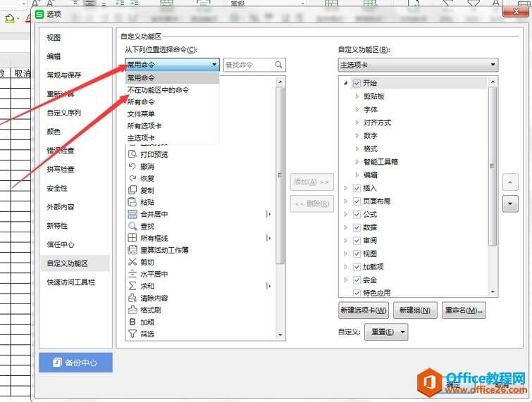Toggle the 页面布局 checkbox

357,201
